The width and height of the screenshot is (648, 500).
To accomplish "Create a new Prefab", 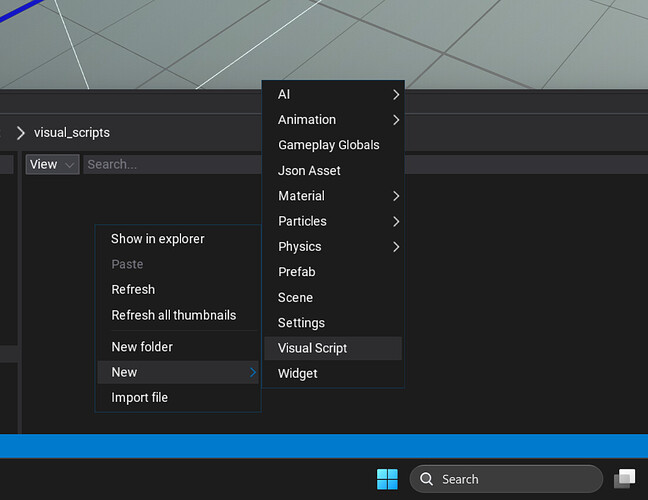I will 297,272.
